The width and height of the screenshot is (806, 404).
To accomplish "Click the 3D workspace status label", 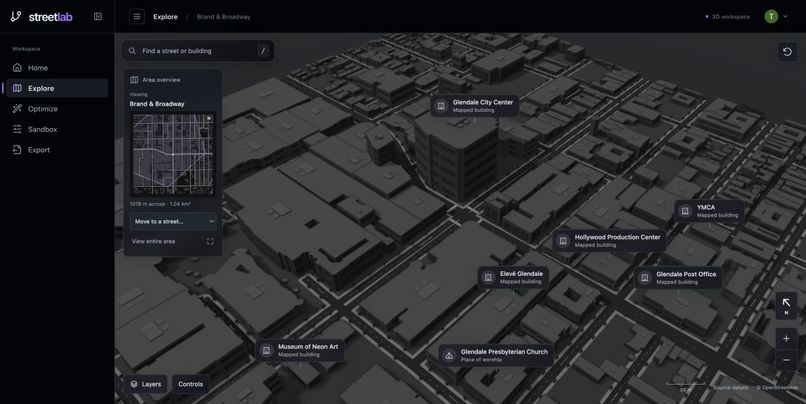I will [x=728, y=16].
